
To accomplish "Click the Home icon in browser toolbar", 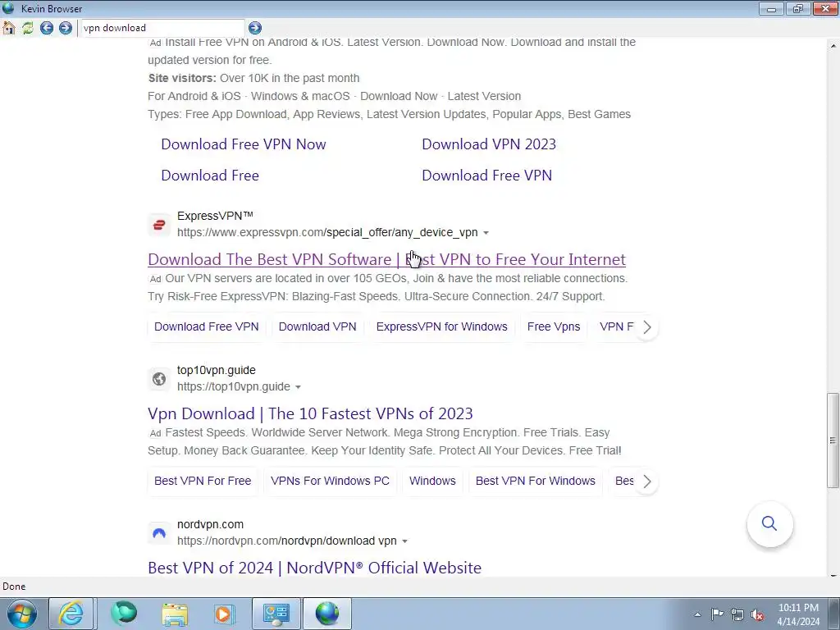I will (9, 28).
